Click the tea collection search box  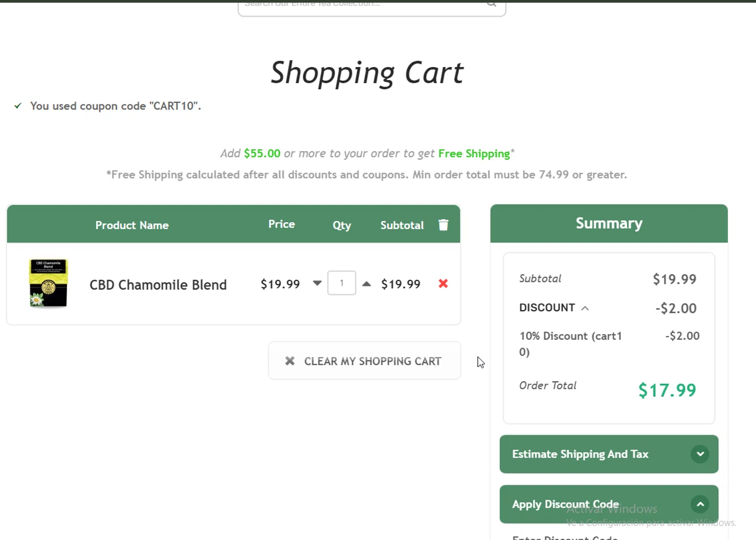[372, 7]
